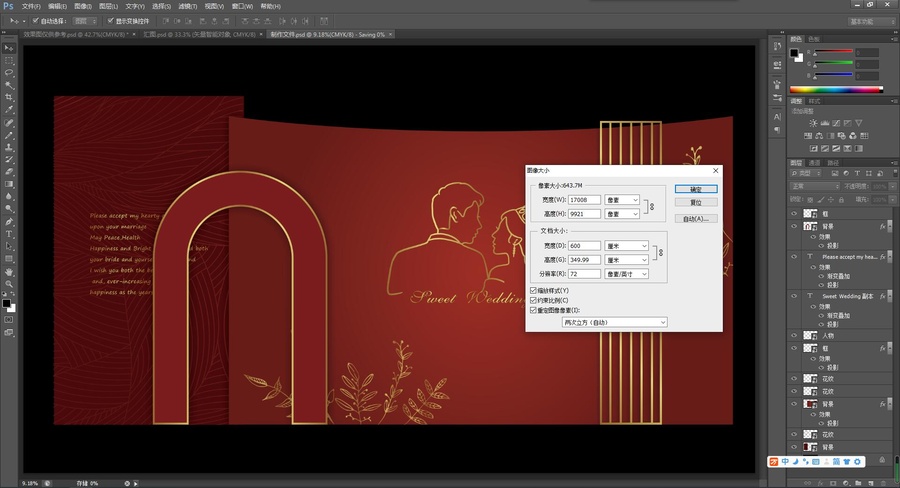Image resolution: width=900 pixels, height=488 pixels.
Task: Click 复位 button in Image Size dialog
Action: [x=696, y=203]
